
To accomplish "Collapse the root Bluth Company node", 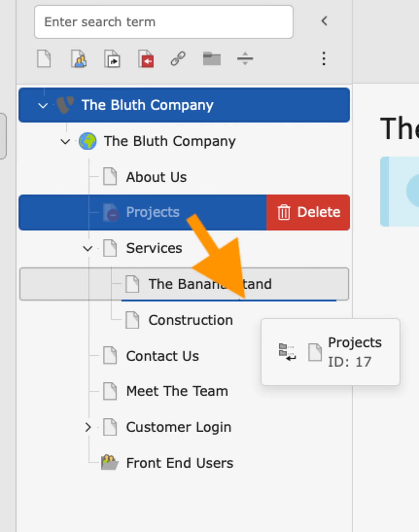I will 43,105.
